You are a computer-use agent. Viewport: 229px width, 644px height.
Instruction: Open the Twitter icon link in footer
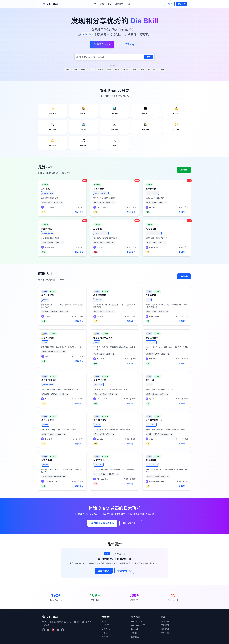click(x=48, y=629)
